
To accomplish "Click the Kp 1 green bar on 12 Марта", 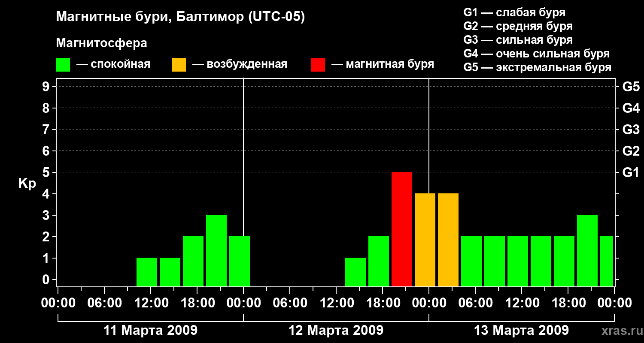I will coord(355,272).
